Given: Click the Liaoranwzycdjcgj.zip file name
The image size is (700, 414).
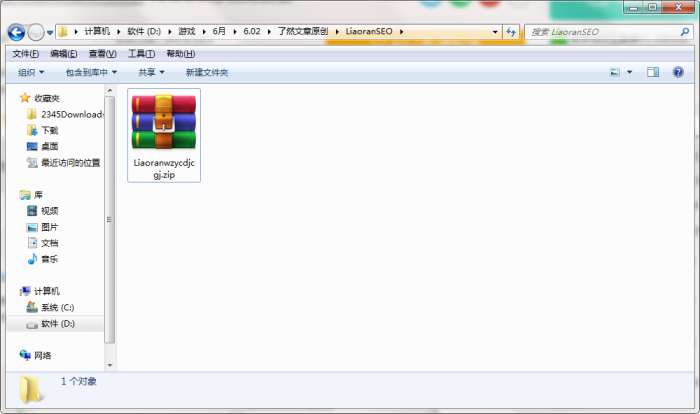Looking at the screenshot, I should pyautogui.click(x=164, y=169).
